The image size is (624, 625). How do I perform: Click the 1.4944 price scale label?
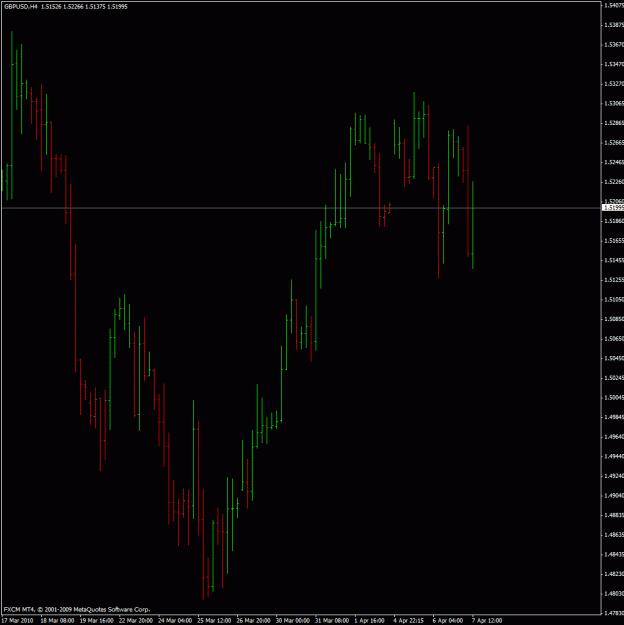[x=614, y=456]
